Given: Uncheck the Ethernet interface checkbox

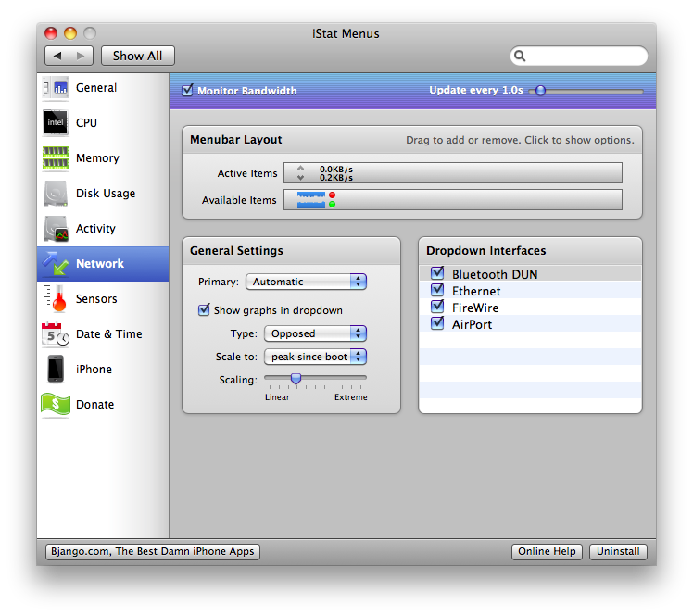Looking at the screenshot, I should click(437, 290).
